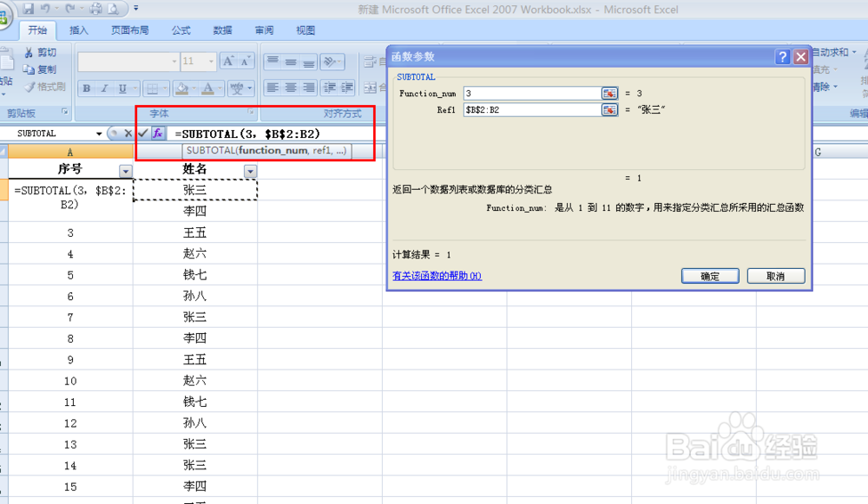Open the Font Color dropdown arrow
The width and height of the screenshot is (868, 504).
[x=220, y=88]
